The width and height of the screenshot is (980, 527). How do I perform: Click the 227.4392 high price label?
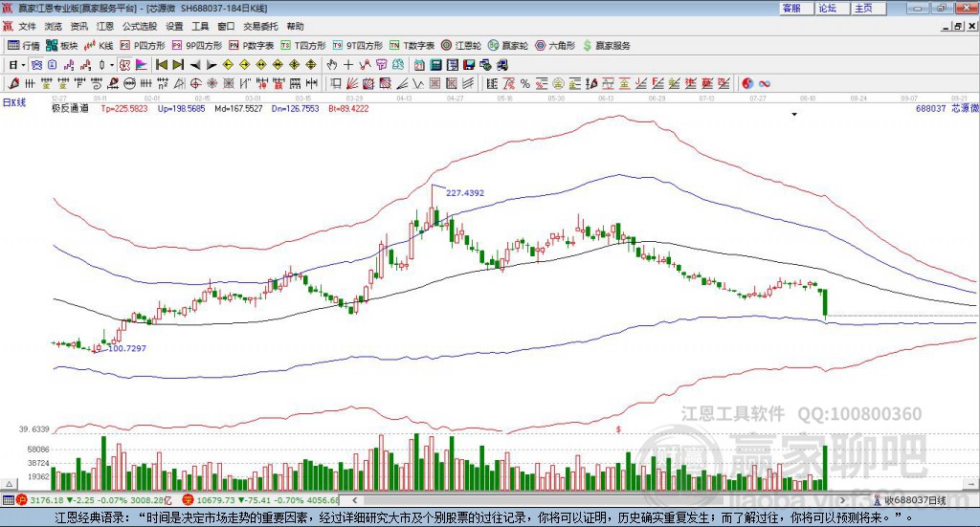465,193
